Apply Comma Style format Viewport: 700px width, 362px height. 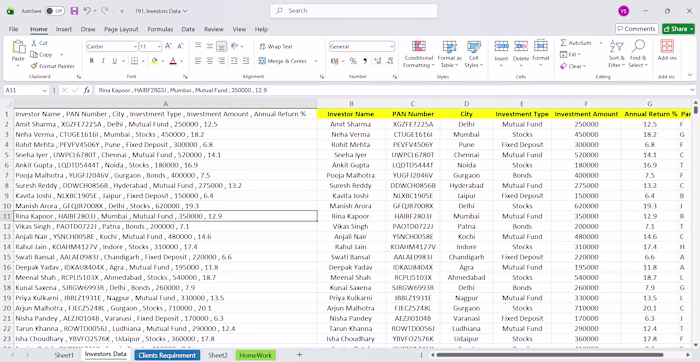[x=365, y=61]
